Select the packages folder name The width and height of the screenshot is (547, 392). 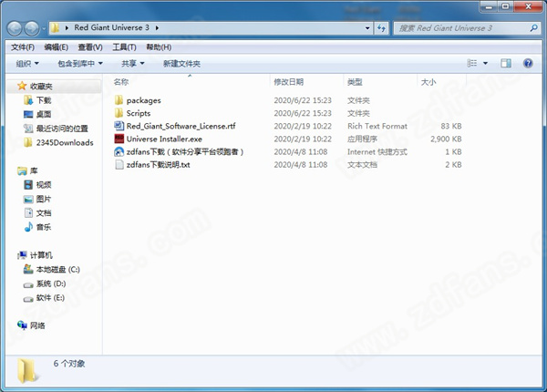click(143, 100)
